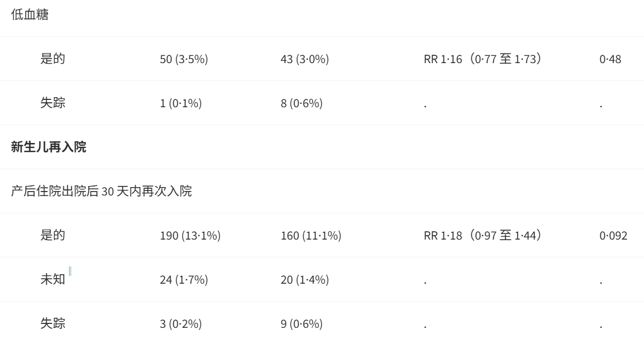
Task: Select the 未知 row label
Action: coord(53,279)
